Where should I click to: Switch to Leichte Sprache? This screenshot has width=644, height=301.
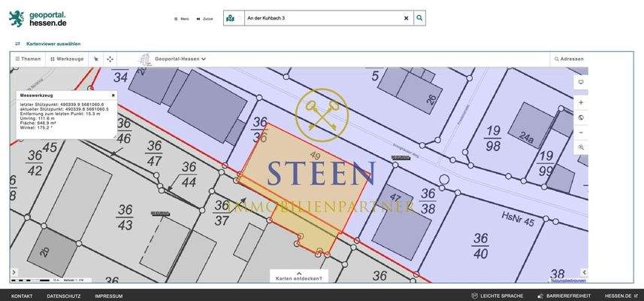497,296
